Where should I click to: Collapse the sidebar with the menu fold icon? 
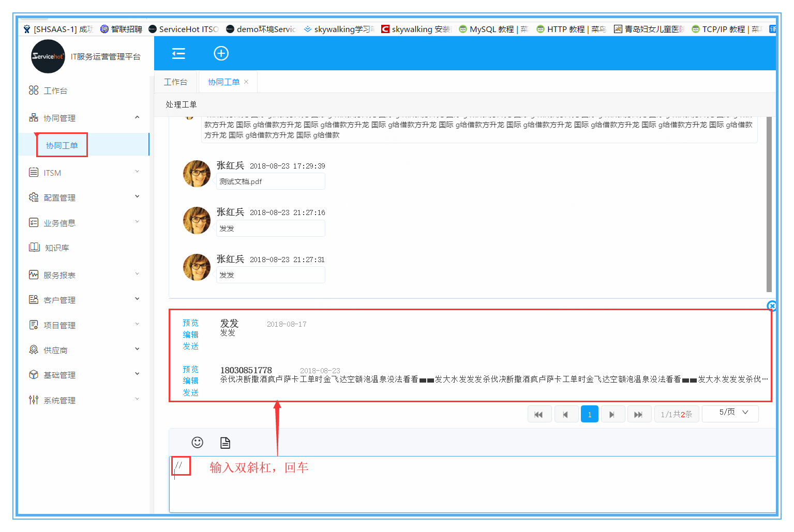pos(178,53)
